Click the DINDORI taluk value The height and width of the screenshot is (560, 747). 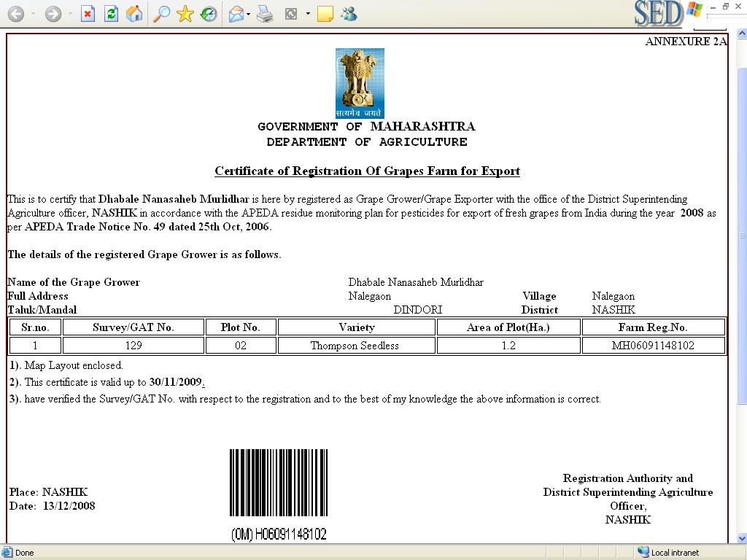pos(418,310)
